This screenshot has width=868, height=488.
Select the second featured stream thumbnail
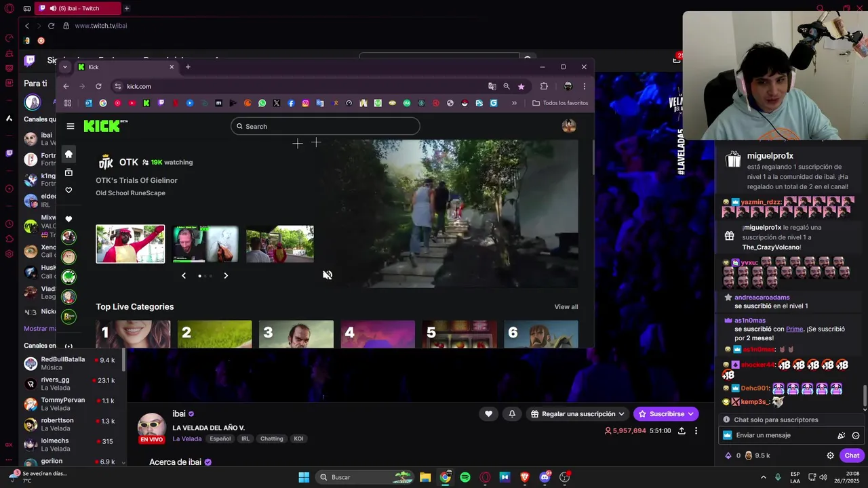(205, 243)
